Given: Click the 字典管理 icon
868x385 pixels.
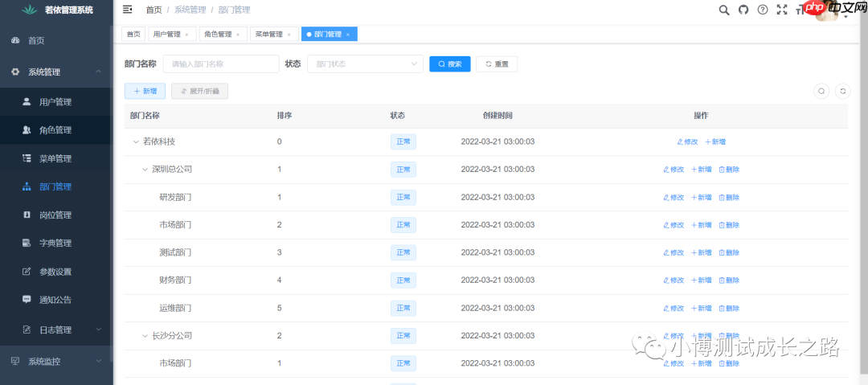Looking at the screenshot, I should (27, 244).
